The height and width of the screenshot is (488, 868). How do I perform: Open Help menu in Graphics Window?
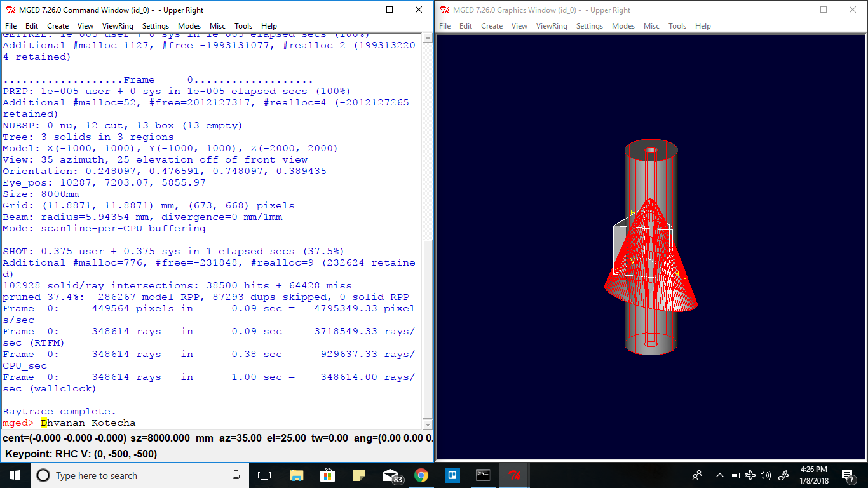[x=703, y=26]
